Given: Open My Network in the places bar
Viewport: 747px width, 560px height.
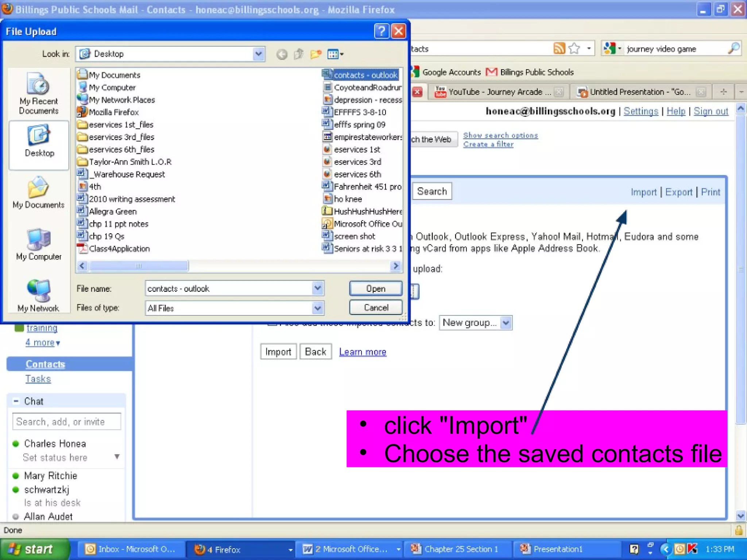Looking at the screenshot, I should [x=39, y=296].
